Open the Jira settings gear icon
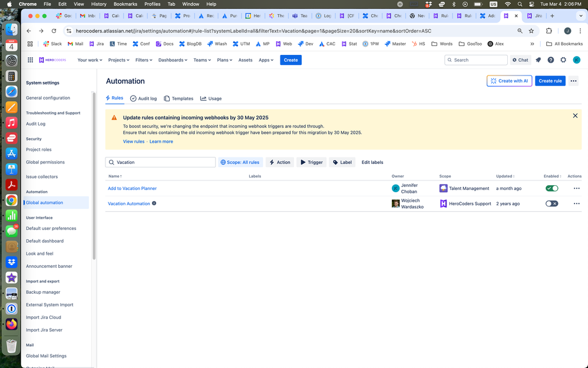The height and width of the screenshot is (368, 588). pos(563,60)
